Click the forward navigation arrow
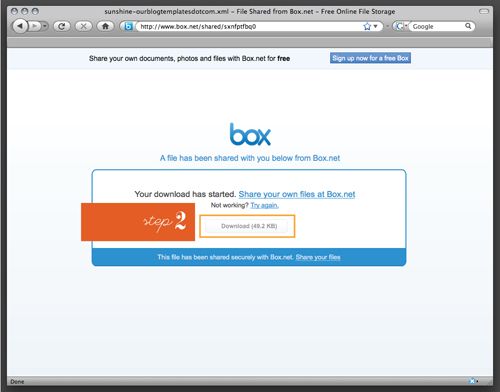 (x=34, y=26)
